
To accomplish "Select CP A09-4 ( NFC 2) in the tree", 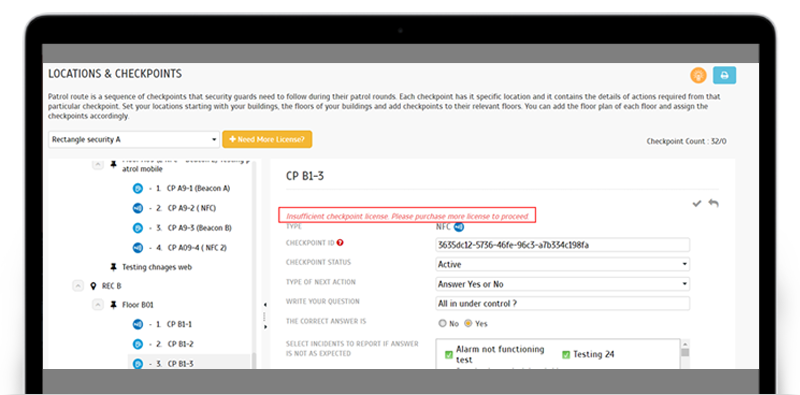I will coord(197,248).
